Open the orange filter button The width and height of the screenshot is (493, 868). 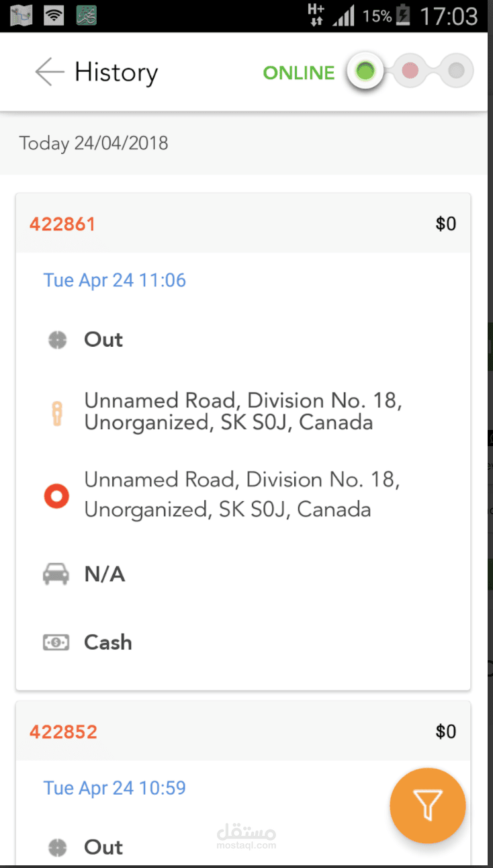(427, 805)
